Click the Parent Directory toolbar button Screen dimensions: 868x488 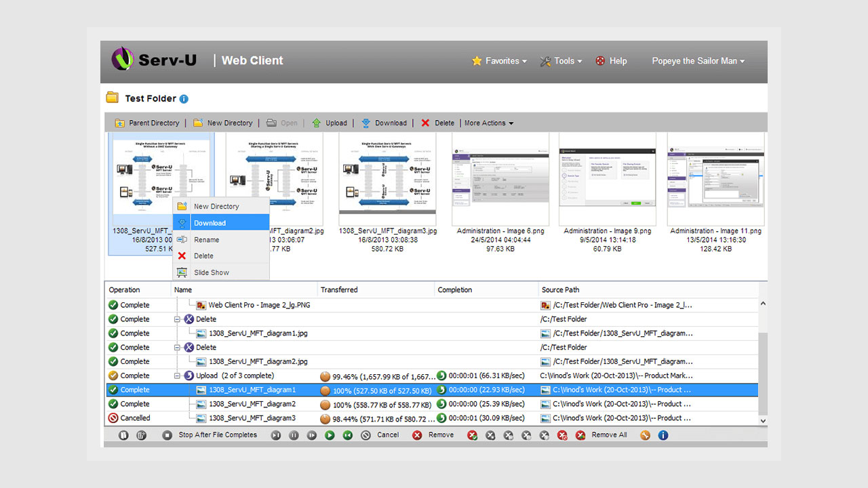147,123
